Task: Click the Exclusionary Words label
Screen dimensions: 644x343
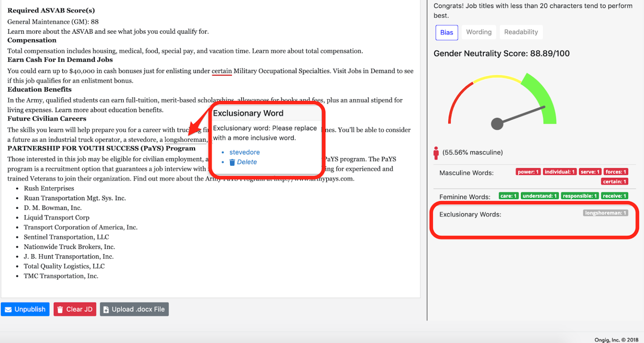Action: coord(470,214)
